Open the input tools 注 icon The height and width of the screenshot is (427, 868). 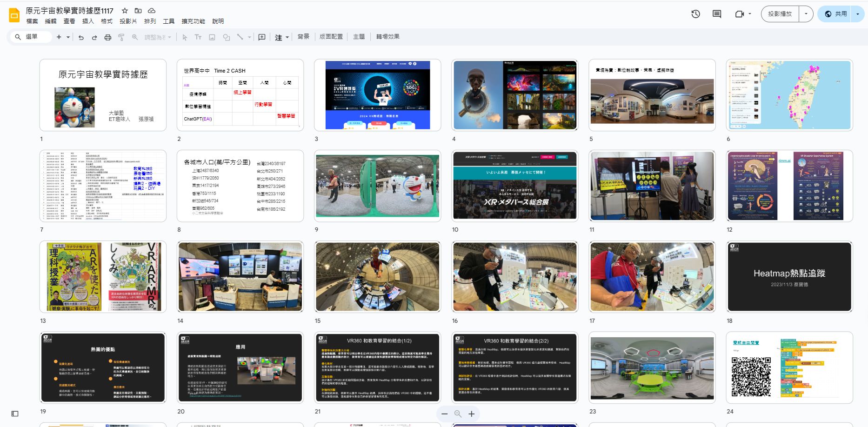click(x=279, y=37)
